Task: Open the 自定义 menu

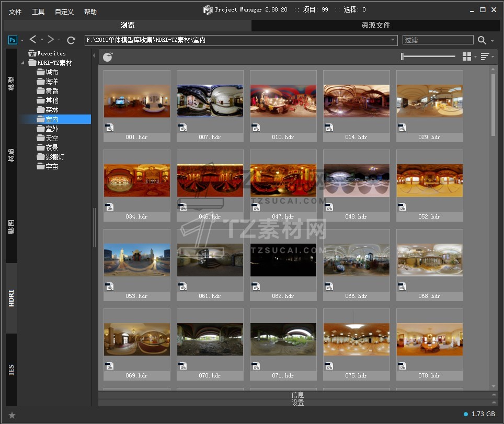Action: tap(64, 12)
